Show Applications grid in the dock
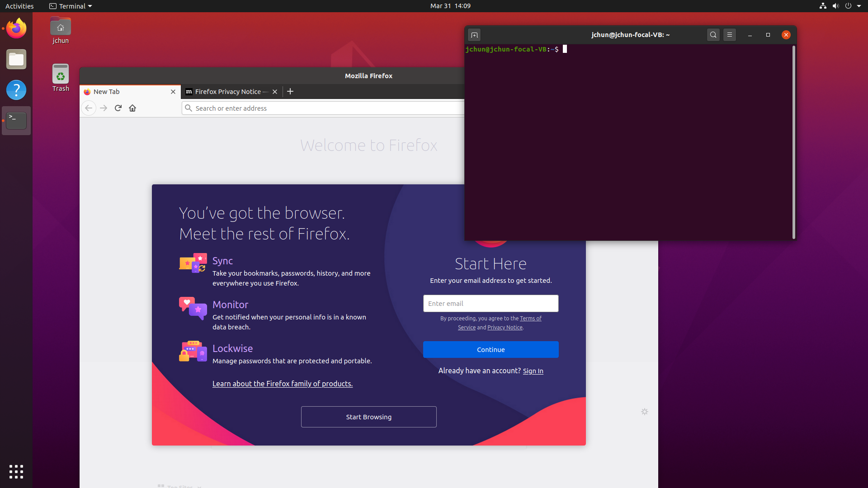 tap(16, 471)
